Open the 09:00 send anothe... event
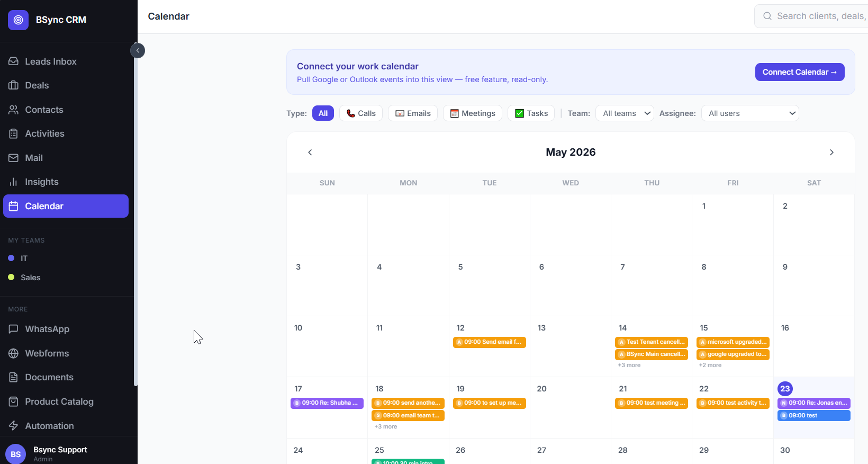The image size is (868, 464). coord(408,403)
